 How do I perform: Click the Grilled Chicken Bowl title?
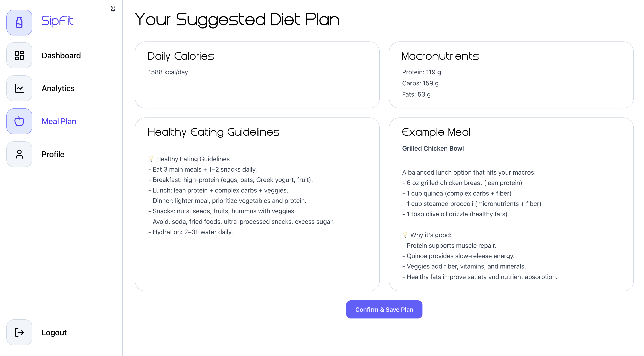point(433,148)
